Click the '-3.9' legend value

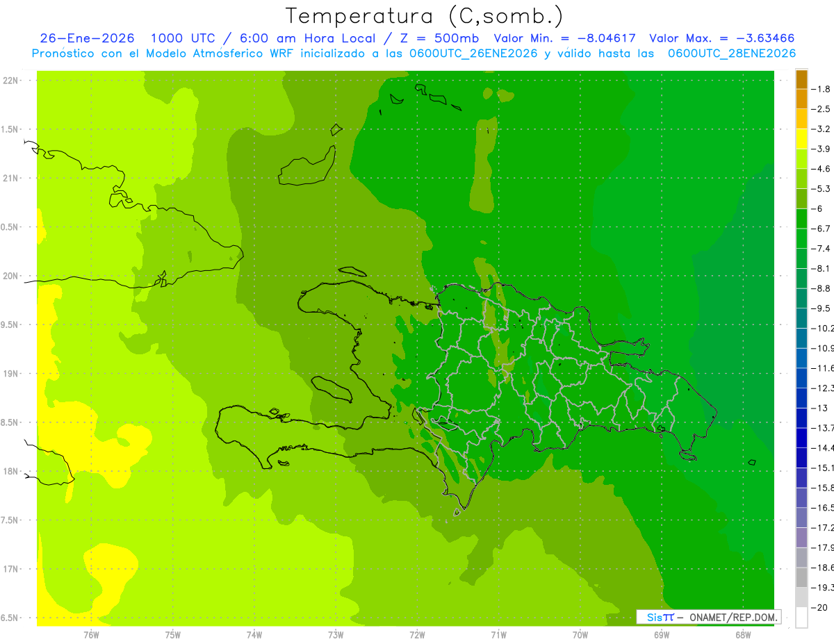coord(821,149)
